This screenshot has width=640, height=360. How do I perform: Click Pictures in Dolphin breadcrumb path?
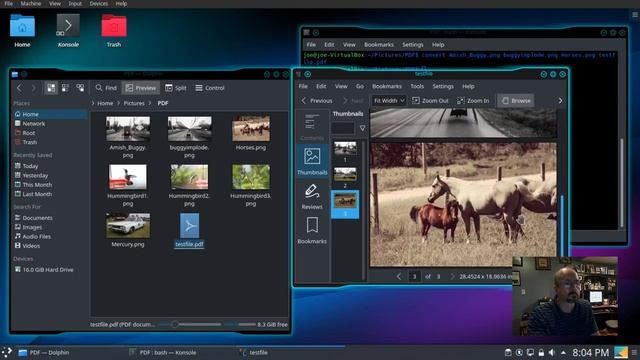134,103
